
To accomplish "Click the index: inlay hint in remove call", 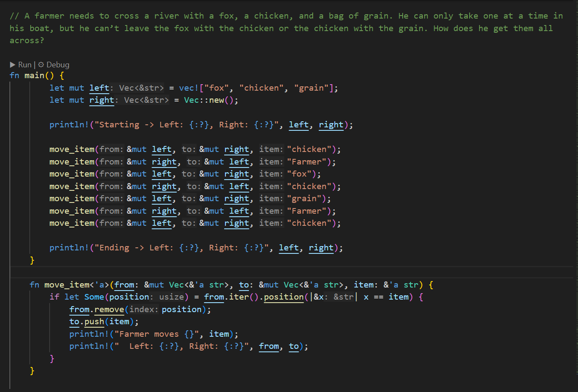I will pos(144,310).
